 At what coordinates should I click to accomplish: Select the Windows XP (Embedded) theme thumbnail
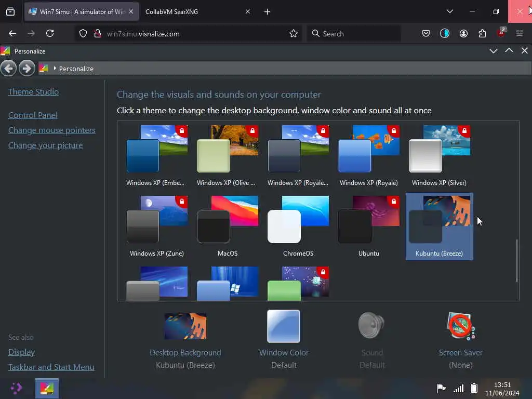tap(157, 156)
